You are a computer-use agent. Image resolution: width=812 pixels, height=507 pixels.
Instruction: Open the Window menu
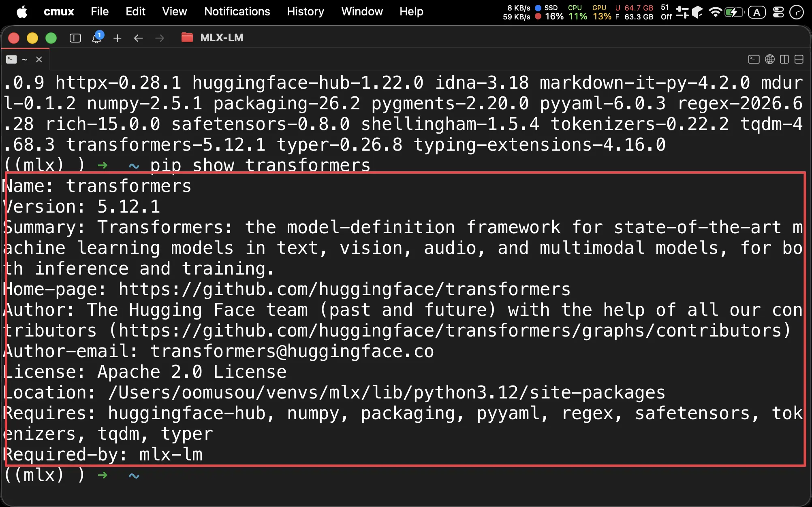pyautogui.click(x=362, y=12)
